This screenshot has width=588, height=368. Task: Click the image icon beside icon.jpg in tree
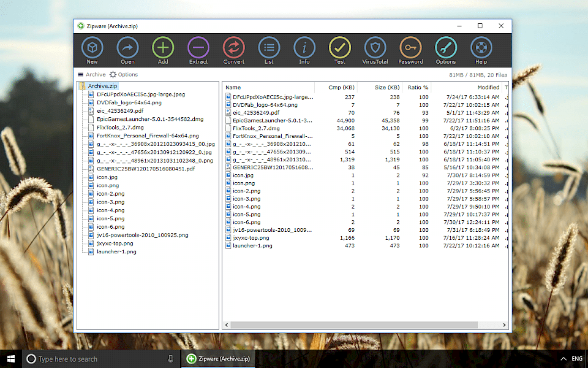click(91, 177)
